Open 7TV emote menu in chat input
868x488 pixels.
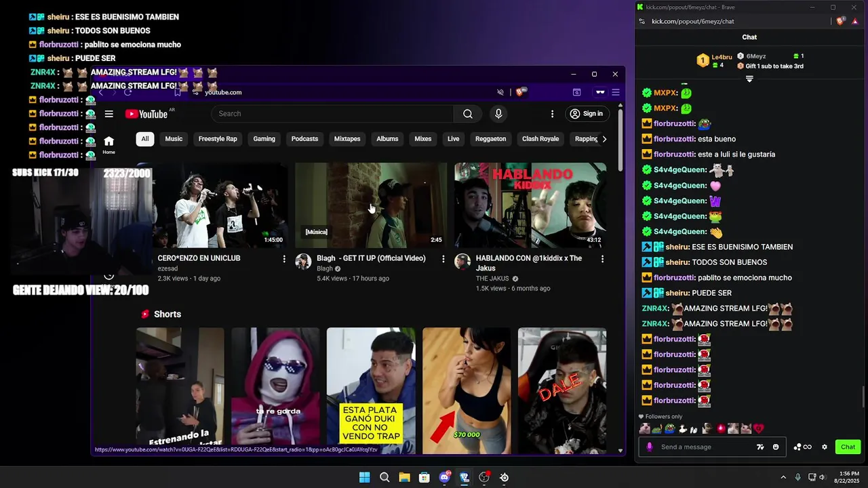pyautogui.click(x=760, y=447)
